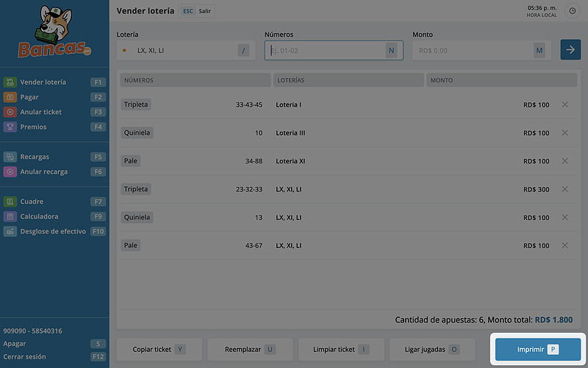
Task: Click the Ligar jugadas button
Action: (432, 349)
